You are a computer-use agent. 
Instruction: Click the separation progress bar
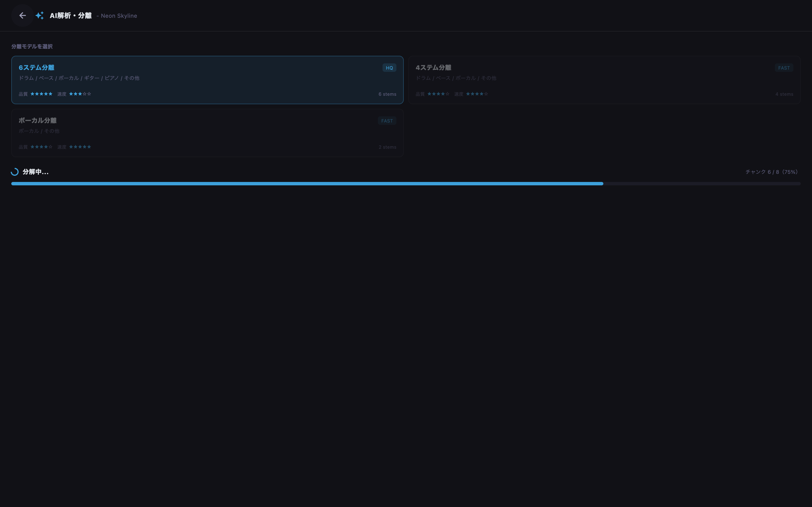pyautogui.click(x=406, y=184)
